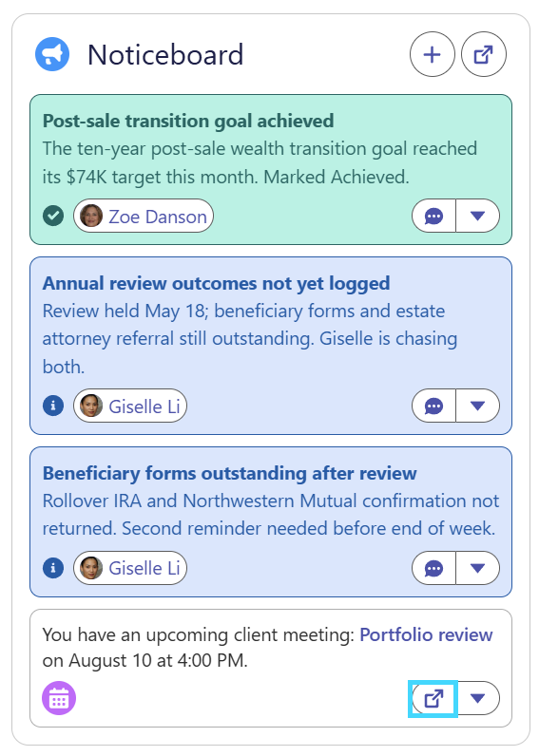Open Zoe Danson's profile chip
Viewport: 539px width, 756px height.
(x=144, y=216)
